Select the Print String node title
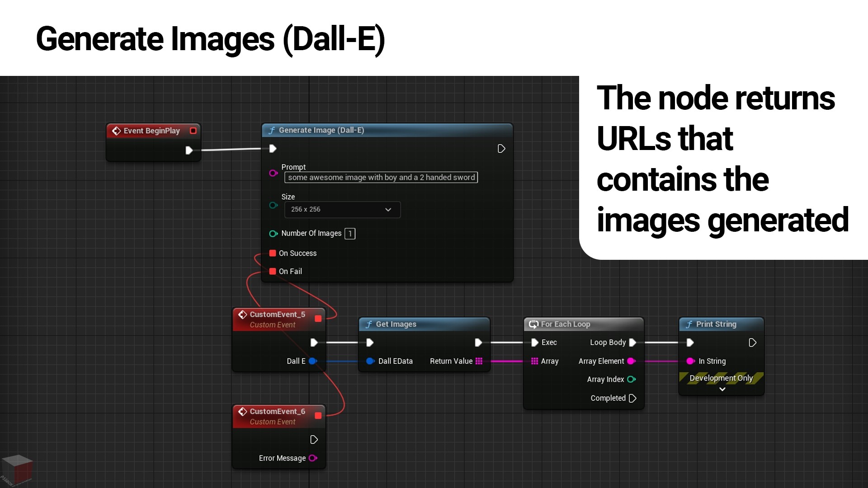 (716, 324)
